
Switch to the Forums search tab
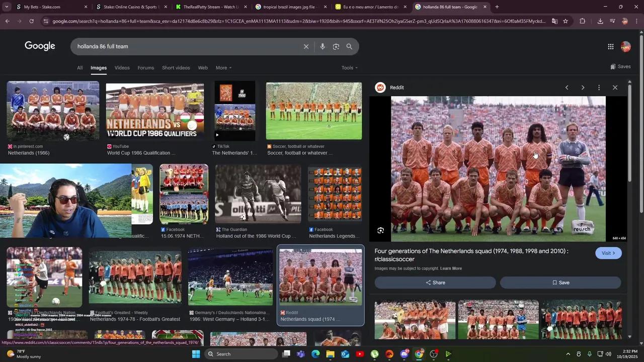145,68
